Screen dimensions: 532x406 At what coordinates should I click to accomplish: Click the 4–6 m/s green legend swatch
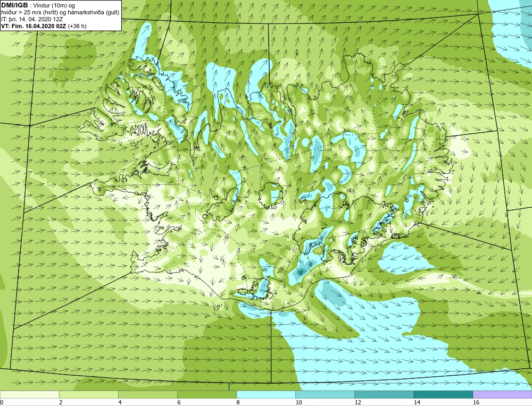coord(148,394)
